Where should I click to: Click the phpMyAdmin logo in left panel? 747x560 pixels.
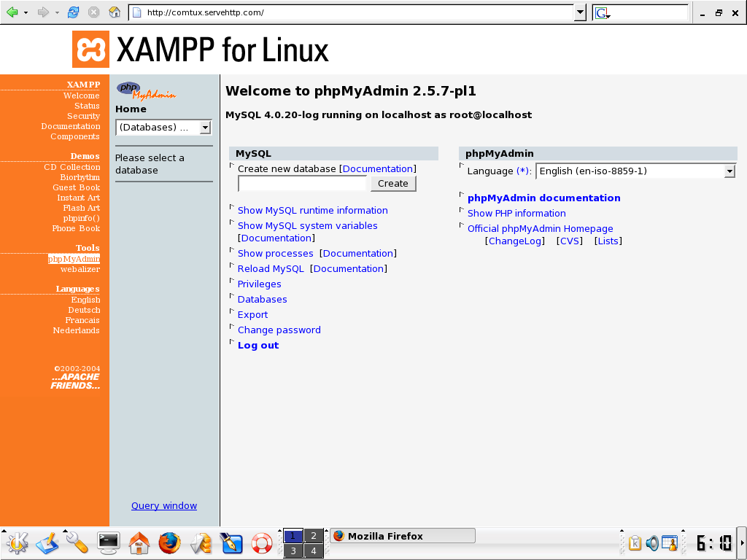[x=146, y=90]
